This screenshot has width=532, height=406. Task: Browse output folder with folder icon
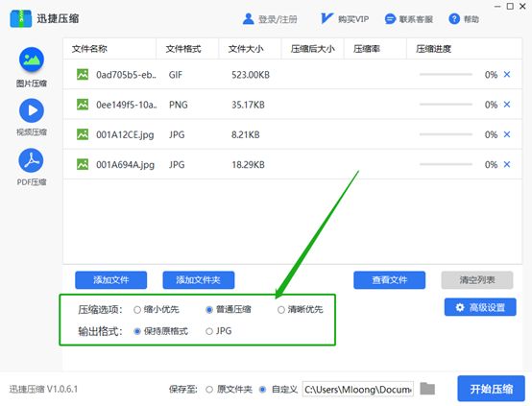pyautogui.click(x=427, y=389)
